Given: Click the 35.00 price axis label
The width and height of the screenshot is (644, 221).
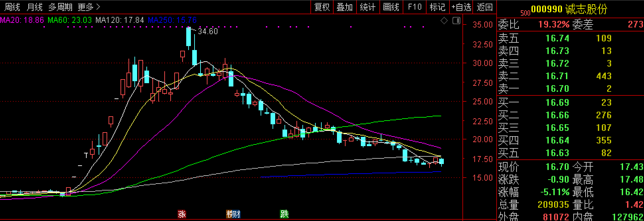Looking at the screenshot, I should (x=483, y=25).
